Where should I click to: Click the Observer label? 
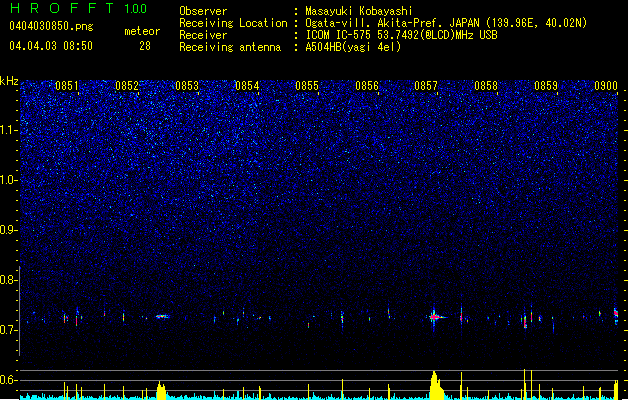click(x=203, y=11)
